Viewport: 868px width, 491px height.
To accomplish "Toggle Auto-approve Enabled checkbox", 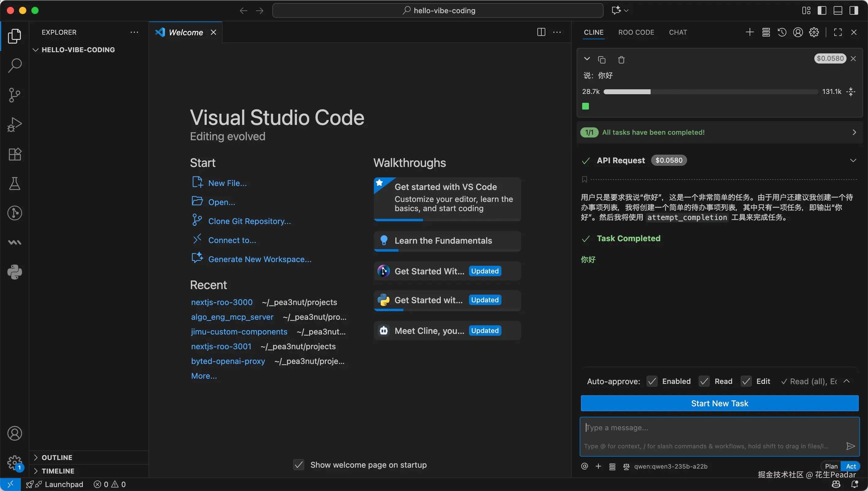I will [652, 381].
